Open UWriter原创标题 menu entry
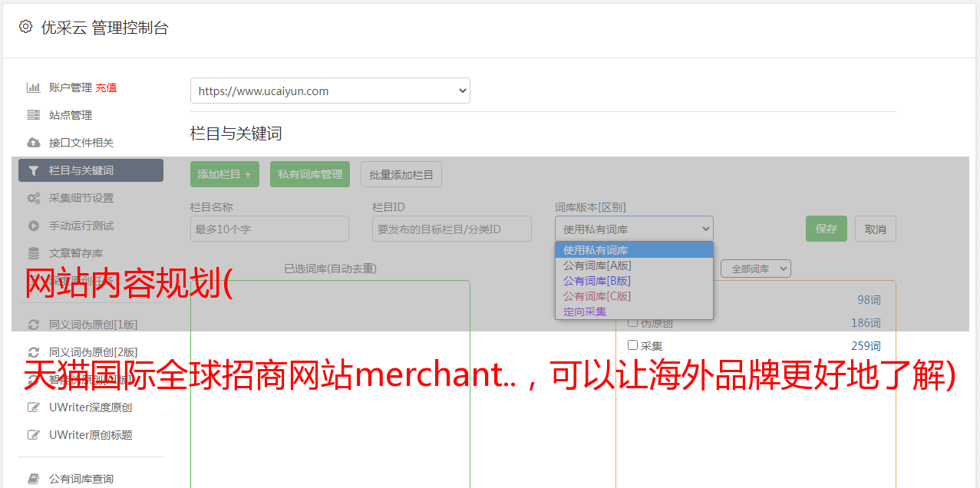 pyautogui.click(x=91, y=435)
